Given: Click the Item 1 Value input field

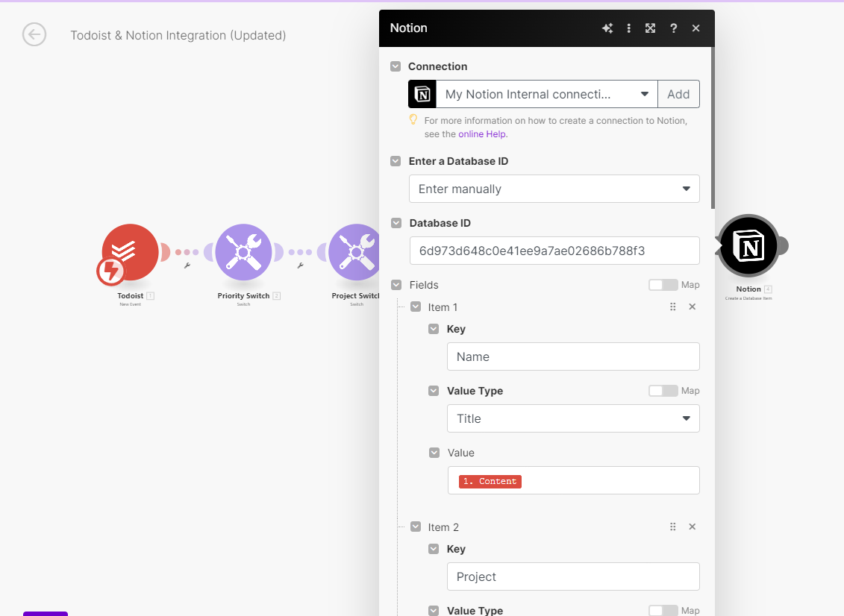Looking at the screenshot, I should tap(574, 480).
